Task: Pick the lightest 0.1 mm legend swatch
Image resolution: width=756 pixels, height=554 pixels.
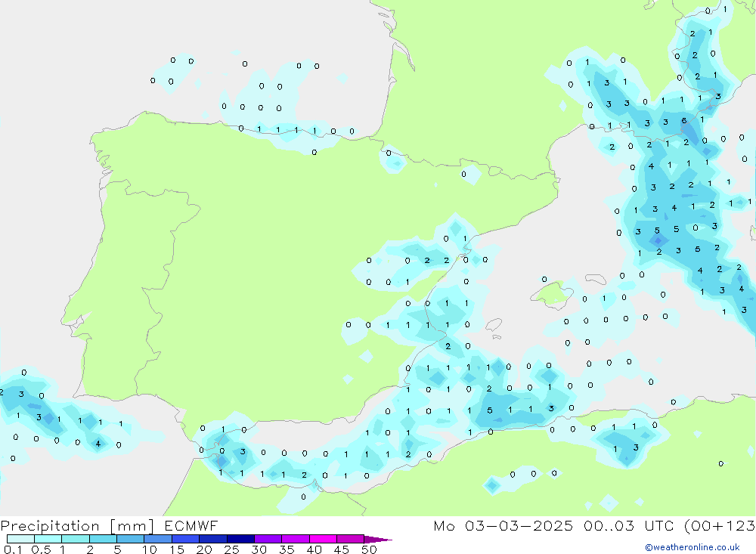Action: tap(20, 539)
